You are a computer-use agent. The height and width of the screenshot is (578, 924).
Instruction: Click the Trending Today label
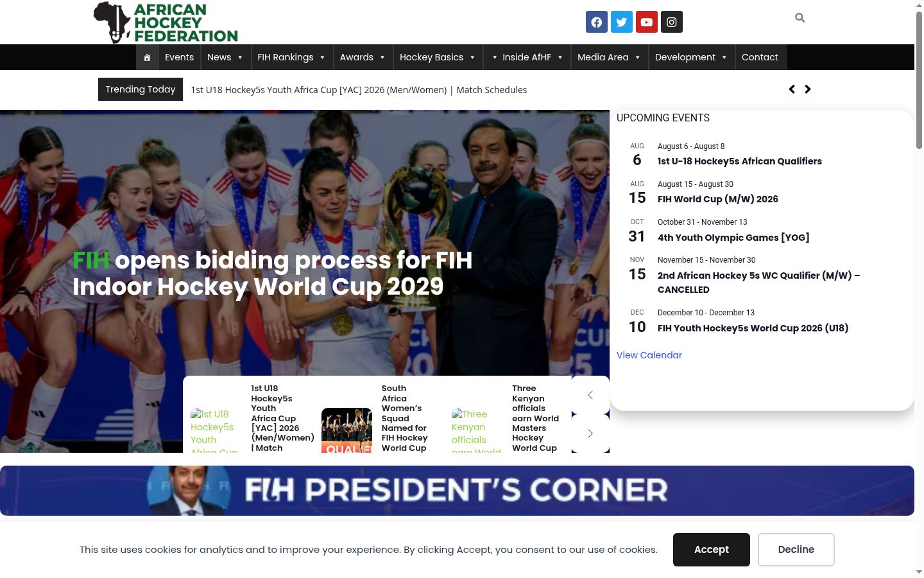[141, 89]
